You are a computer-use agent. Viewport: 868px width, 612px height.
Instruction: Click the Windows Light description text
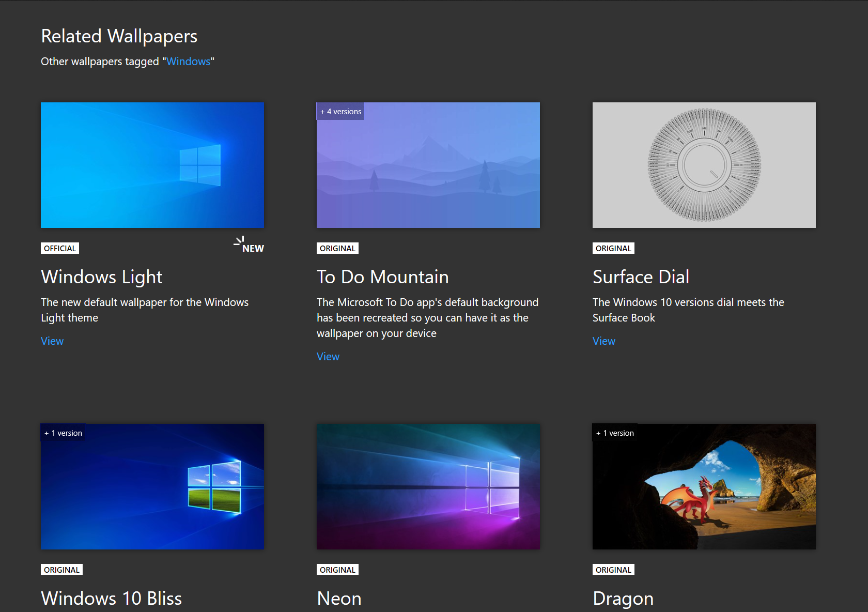click(145, 310)
